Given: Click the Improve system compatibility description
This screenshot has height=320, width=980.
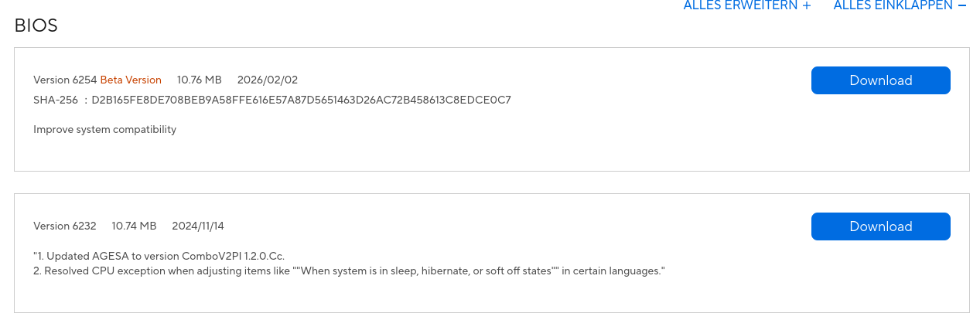Looking at the screenshot, I should 104,129.
